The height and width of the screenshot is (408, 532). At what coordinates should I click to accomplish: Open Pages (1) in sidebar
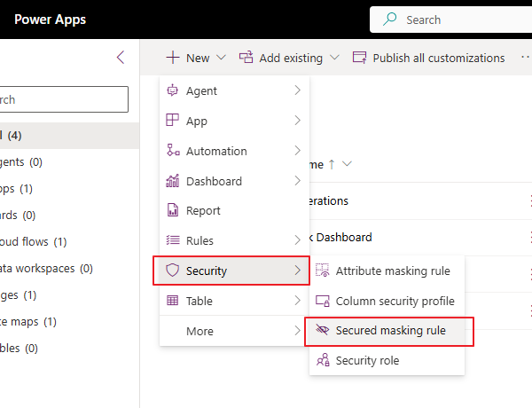tap(69, 295)
